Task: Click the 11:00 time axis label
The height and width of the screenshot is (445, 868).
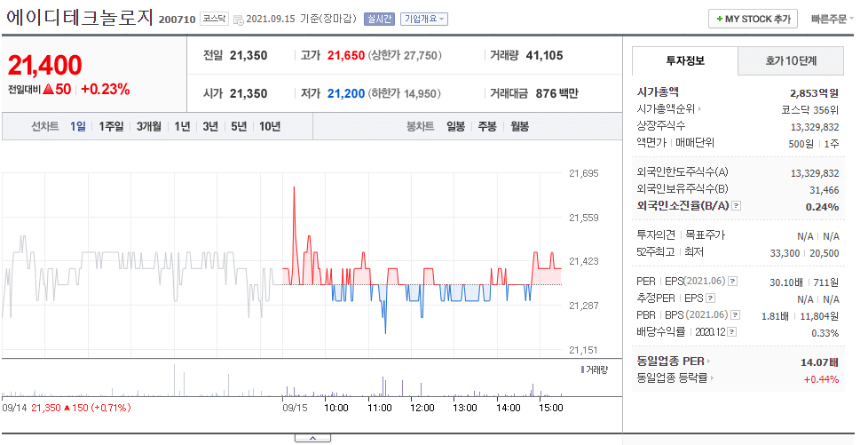Action: (380, 408)
